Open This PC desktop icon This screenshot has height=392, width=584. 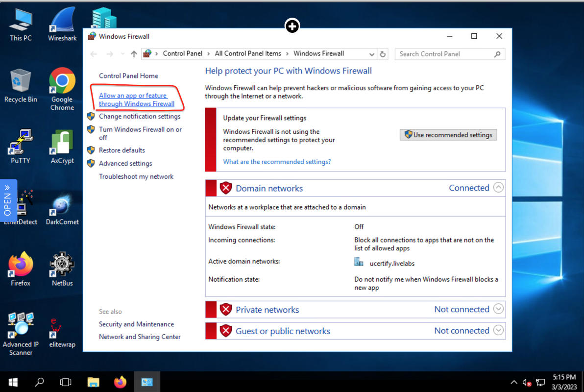pyautogui.click(x=21, y=25)
